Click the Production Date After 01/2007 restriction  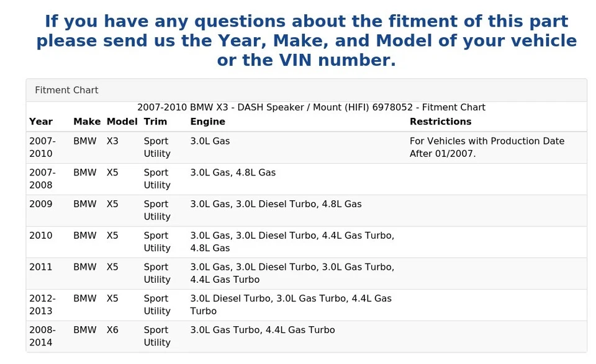click(487, 147)
